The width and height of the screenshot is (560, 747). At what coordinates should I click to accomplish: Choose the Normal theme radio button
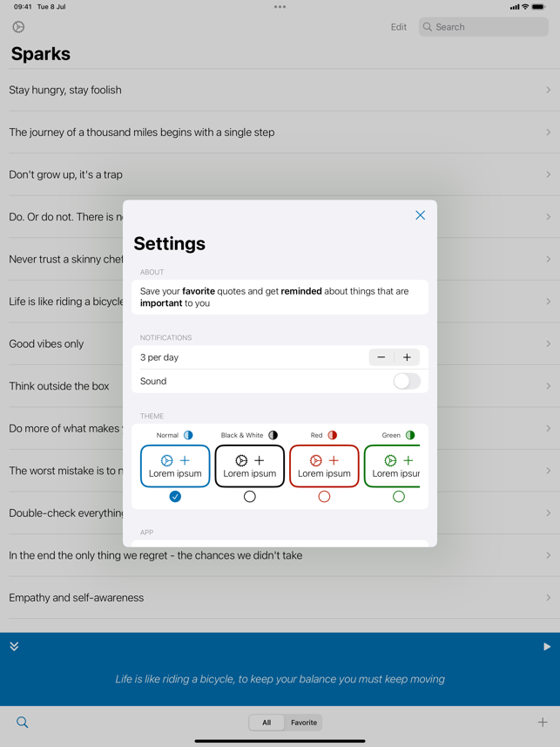[x=175, y=497]
